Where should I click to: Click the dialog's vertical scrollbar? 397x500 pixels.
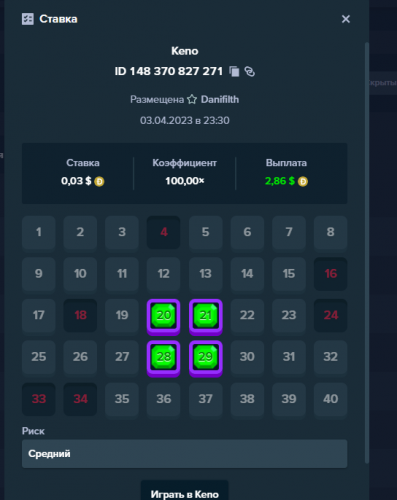click(x=367, y=252)
